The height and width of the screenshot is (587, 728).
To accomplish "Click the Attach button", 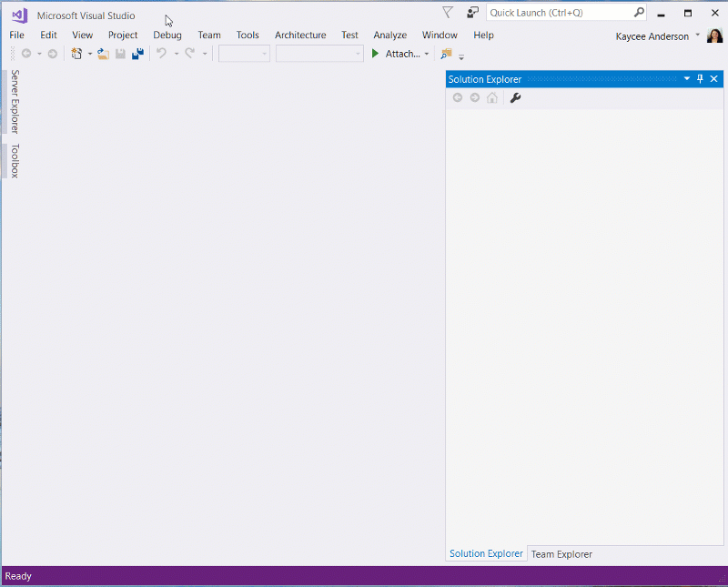I will point(395,54).
